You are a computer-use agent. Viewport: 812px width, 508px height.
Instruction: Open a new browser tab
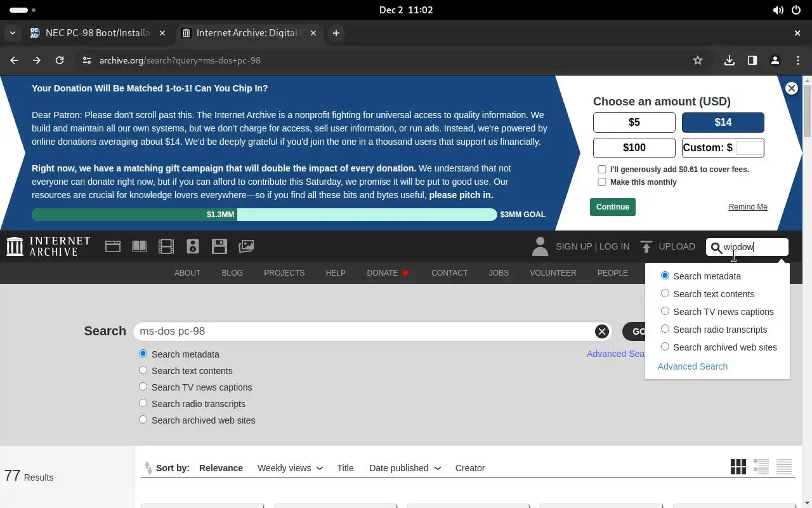(x=336, y=33)
